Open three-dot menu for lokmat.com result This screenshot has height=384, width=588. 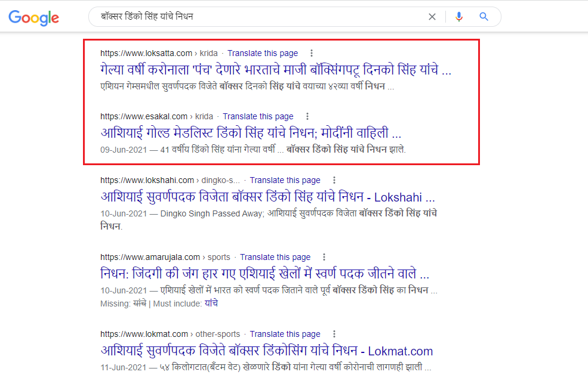point(334,334)
